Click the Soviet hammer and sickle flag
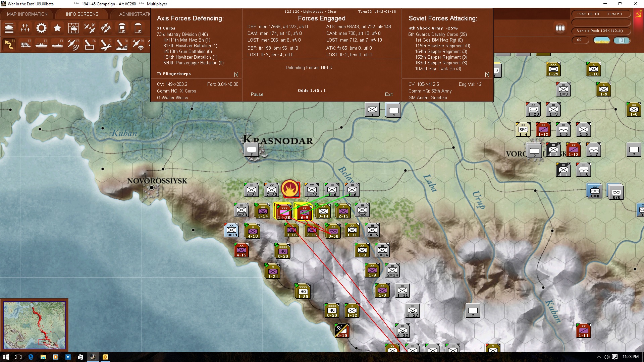 tap(638, 14)
